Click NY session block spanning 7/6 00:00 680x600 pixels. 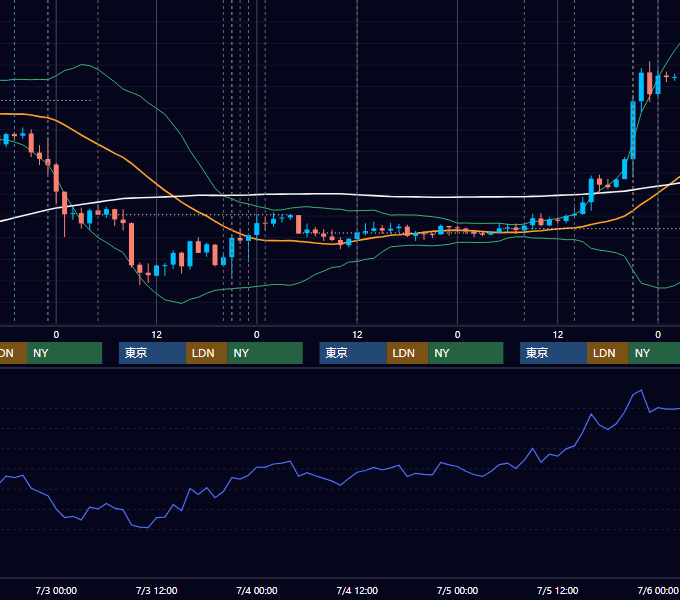pyautogui.click(x=654, y=353)
